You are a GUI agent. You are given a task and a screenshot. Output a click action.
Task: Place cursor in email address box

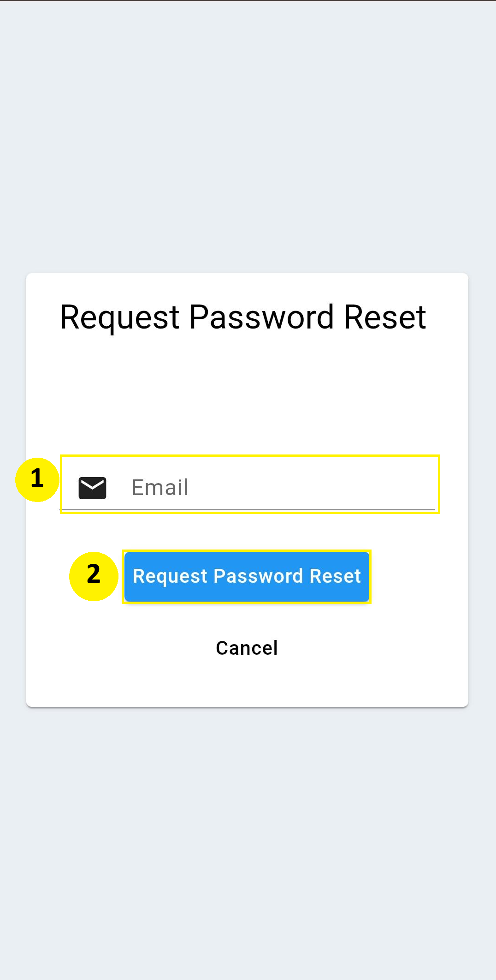pos(249,484)
